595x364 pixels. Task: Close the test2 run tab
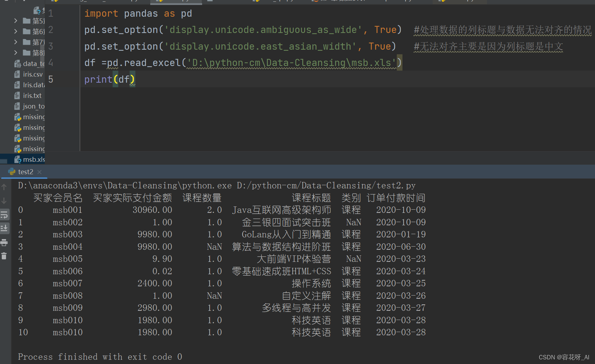pos(39,172)
